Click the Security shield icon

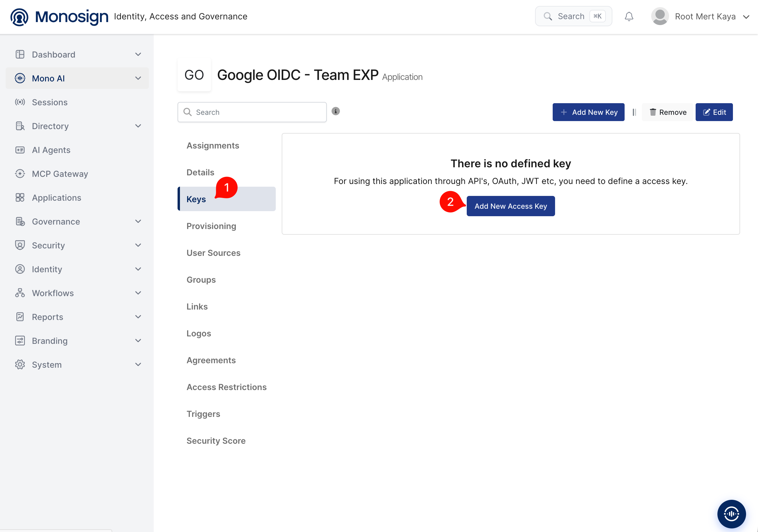20,245
